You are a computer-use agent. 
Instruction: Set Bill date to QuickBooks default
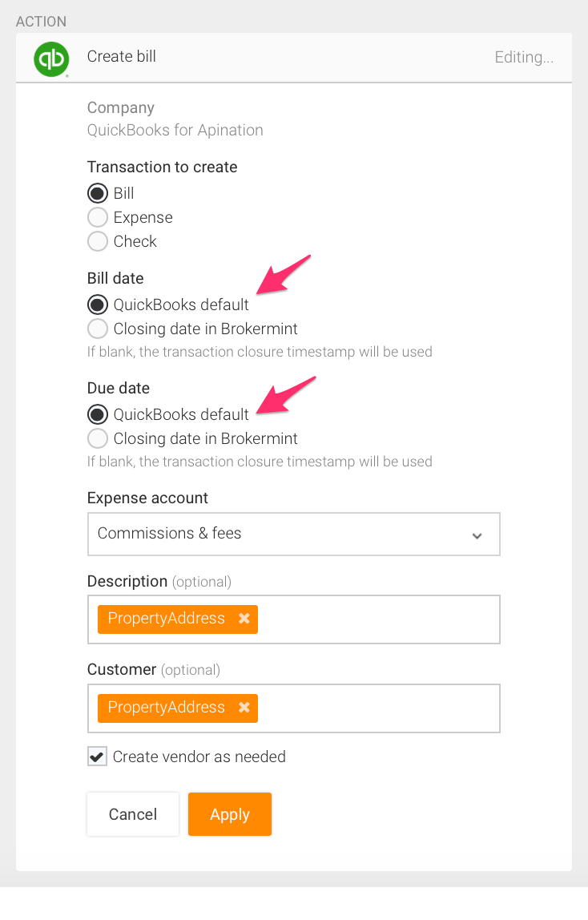98,305
